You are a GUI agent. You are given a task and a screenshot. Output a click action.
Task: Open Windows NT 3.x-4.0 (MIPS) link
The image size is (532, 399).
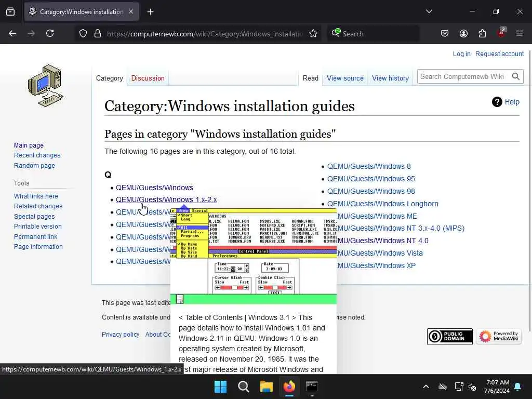[401, 229]
